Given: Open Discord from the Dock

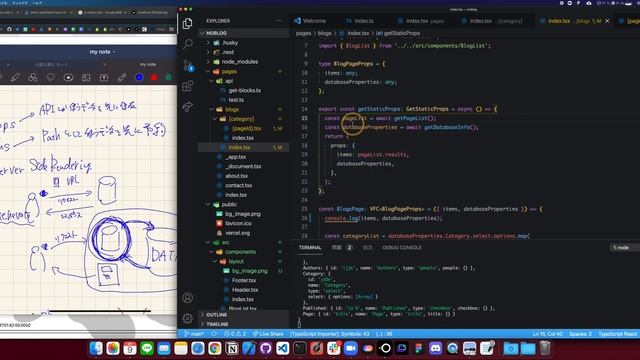Looking at the screenshot, I should (x=436, y=348).
